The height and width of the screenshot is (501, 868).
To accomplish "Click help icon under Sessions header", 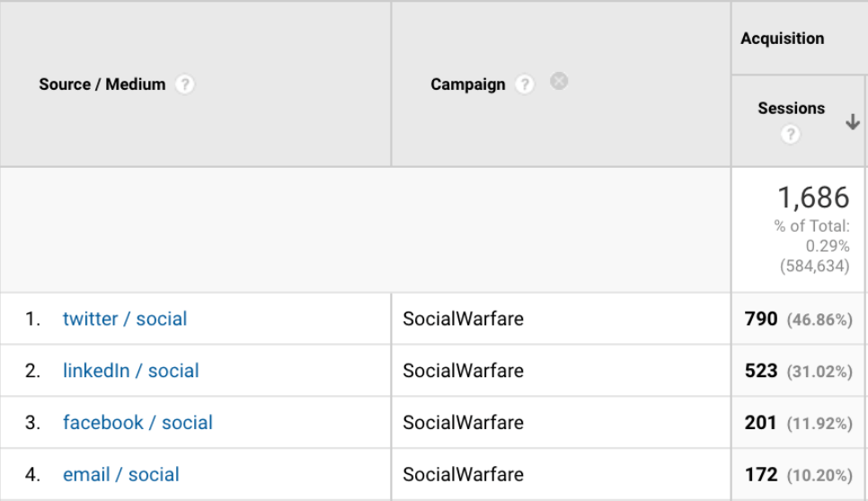I will click(790, 135).
